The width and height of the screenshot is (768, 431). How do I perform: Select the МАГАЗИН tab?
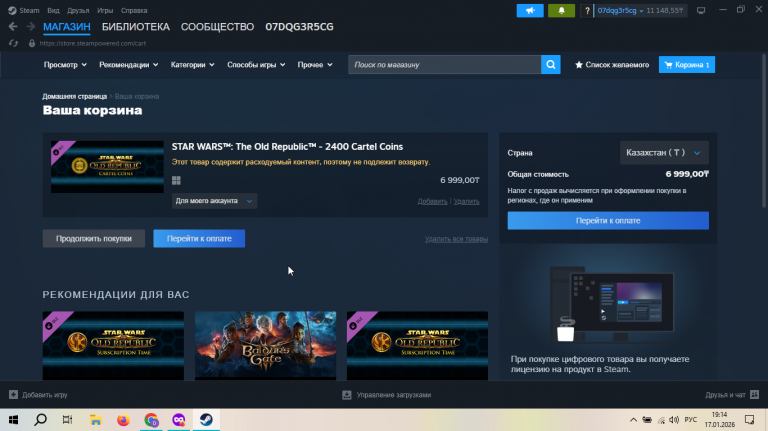coord(67,27)
